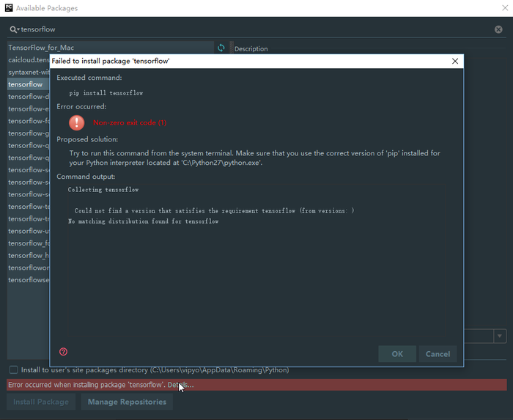
Task: Click the red error exclamation icon
Action: [x=77, y=122]
